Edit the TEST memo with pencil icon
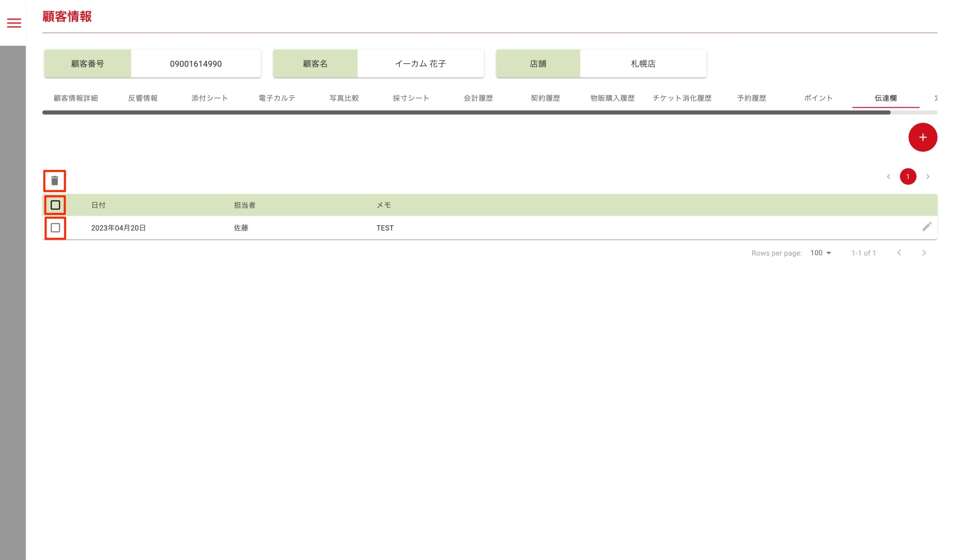The width and height of the screenshot is (954, 560). [926, 227]
